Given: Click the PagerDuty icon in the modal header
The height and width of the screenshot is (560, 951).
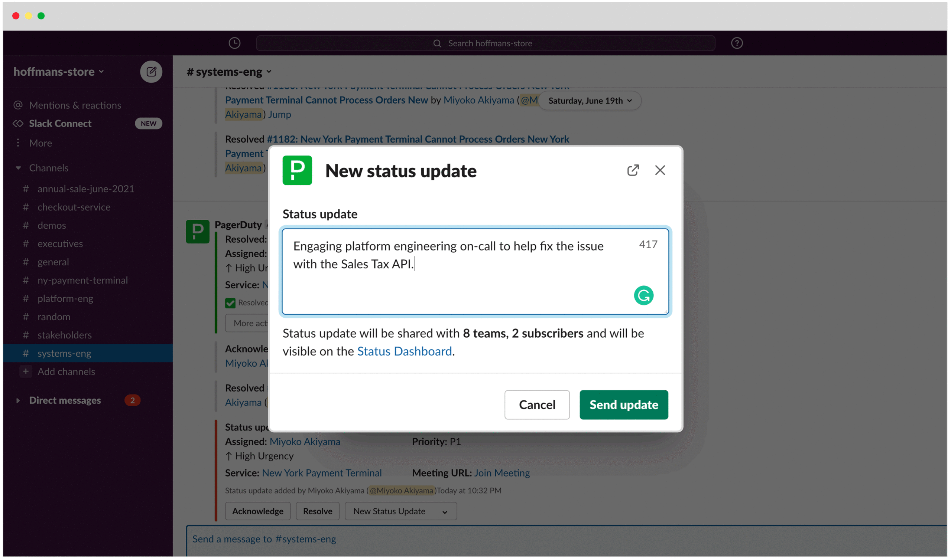Looking at the screenshot, I should pos(297,171).
